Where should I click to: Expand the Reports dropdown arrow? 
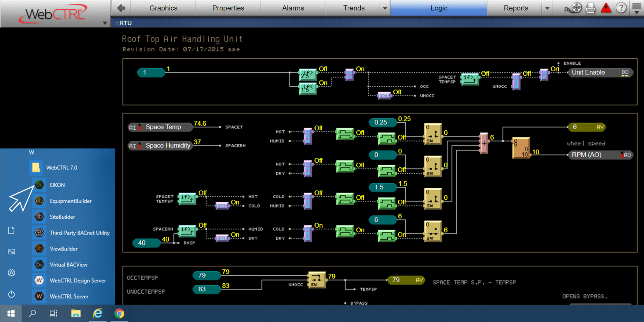[x=547, y=8]
